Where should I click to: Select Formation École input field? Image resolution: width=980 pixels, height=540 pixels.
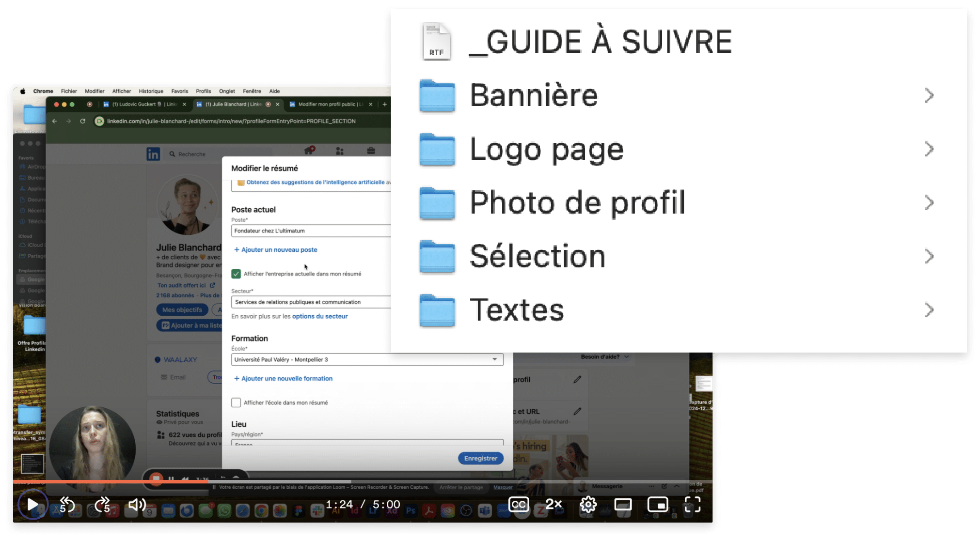click(x=364, y=359)
